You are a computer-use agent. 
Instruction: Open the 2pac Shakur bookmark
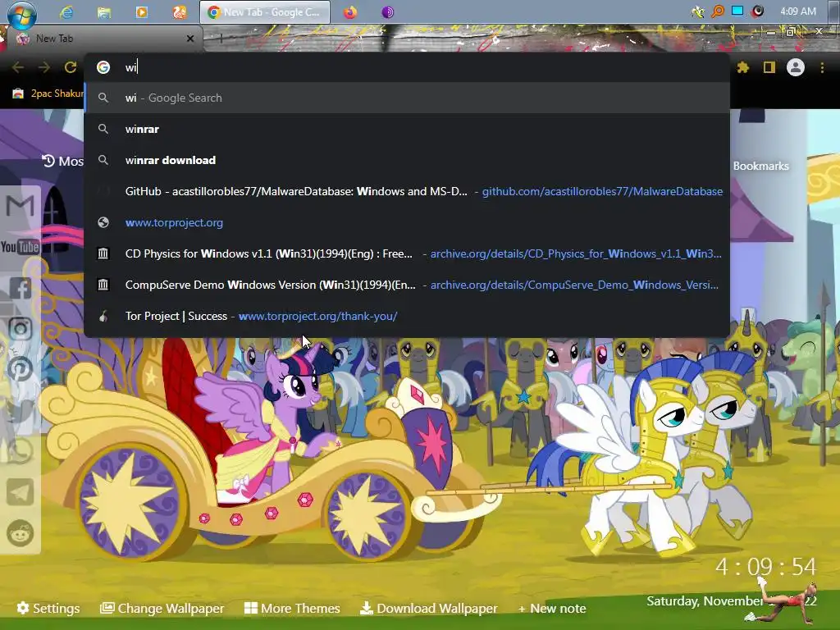tap(48, 94)
